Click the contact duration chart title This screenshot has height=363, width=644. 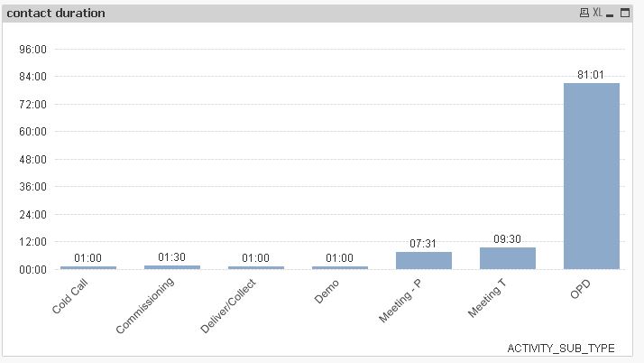coord(56,14)
